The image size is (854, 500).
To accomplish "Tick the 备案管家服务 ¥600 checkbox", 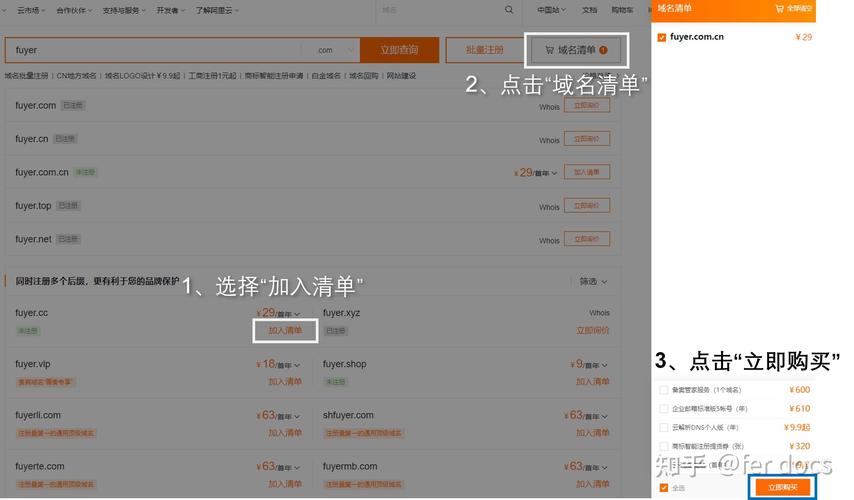I will click(x=663, y=390).
